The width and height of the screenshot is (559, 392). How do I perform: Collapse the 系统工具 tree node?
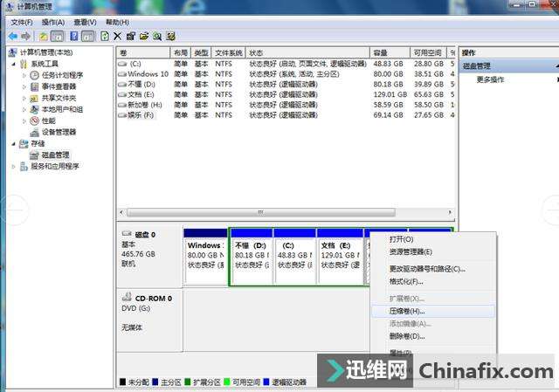pyautogui.click(x=14, y=64)
